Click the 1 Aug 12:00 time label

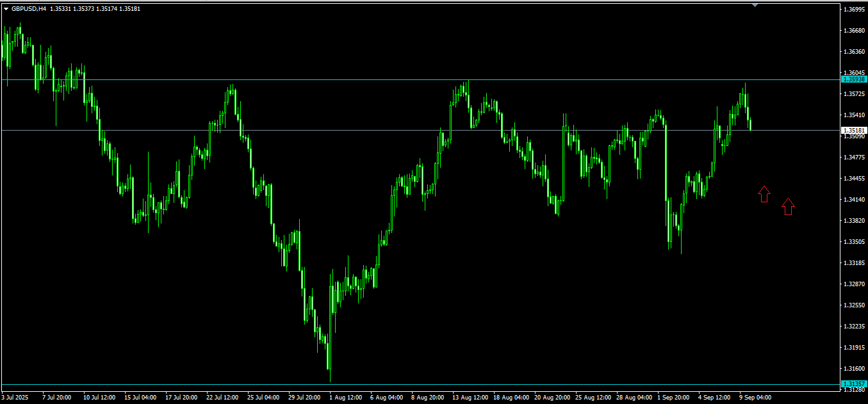click(x=346, y=397)
